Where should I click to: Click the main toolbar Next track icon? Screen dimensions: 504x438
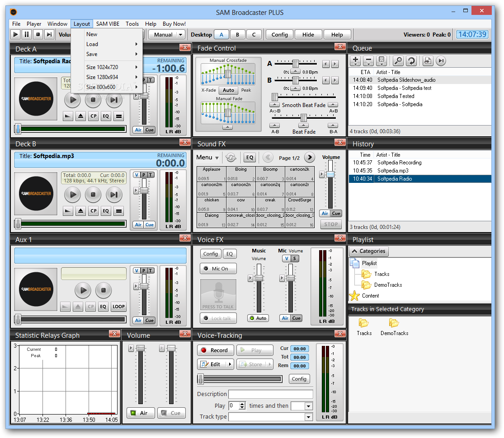[49, 34]
